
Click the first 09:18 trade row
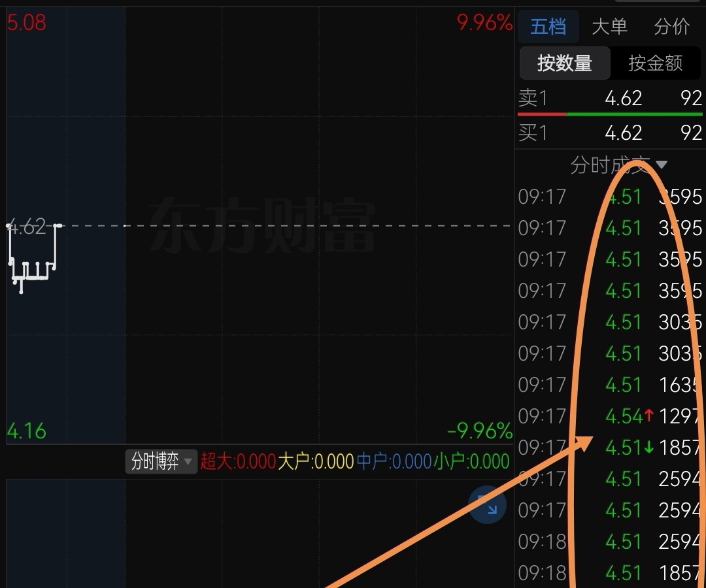tap(610, 542)
